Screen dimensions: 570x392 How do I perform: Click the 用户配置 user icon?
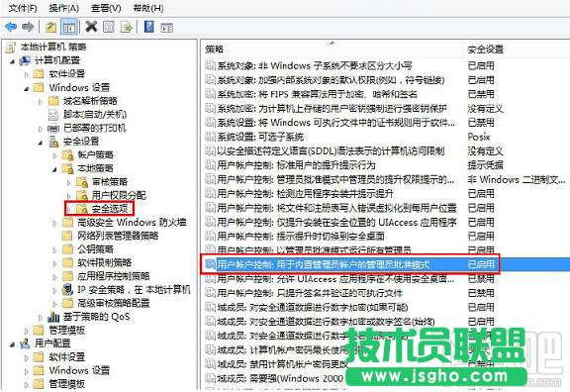pos(25,343)
